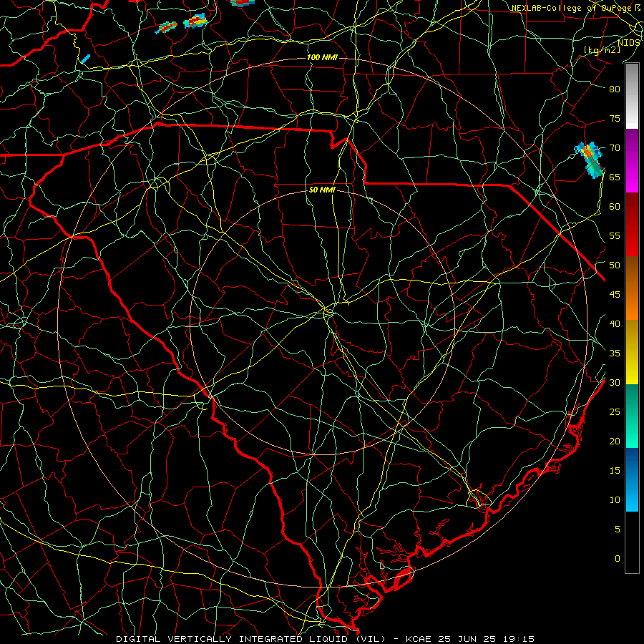644x644 pixels.
Task: Pick the purple-magenta band of the color scale
Action: (632, 160)
